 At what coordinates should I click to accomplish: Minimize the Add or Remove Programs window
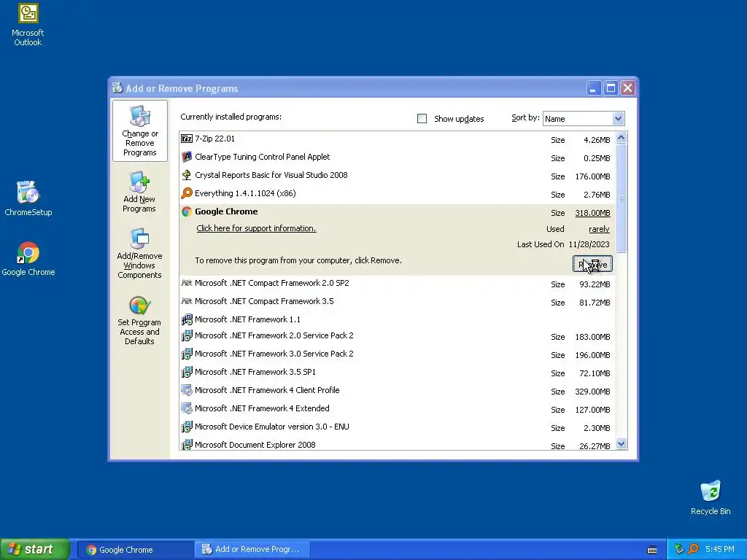(594, 88)
